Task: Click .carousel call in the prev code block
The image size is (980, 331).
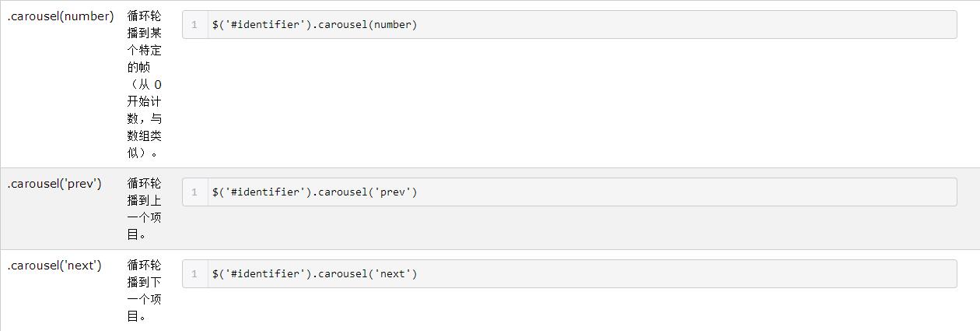Action: click(340, 192)
